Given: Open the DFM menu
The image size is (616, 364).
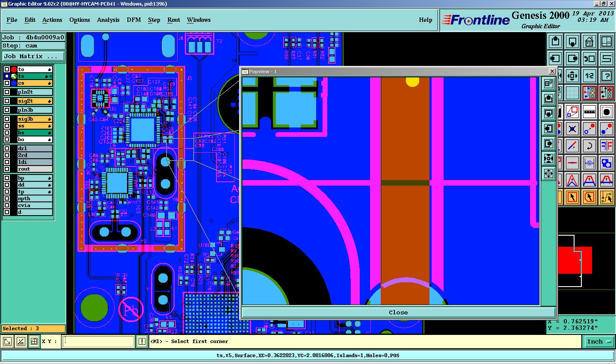Looking at the screenshot, I should point(134,20).
